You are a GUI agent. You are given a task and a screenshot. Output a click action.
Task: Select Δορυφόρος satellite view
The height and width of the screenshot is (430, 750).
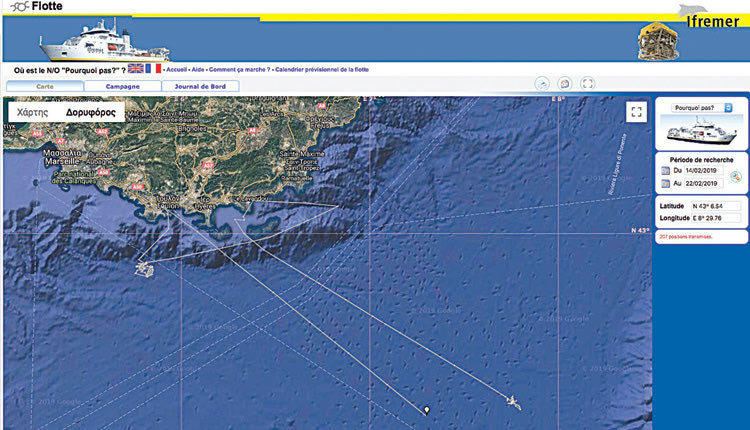coord(91,112)
